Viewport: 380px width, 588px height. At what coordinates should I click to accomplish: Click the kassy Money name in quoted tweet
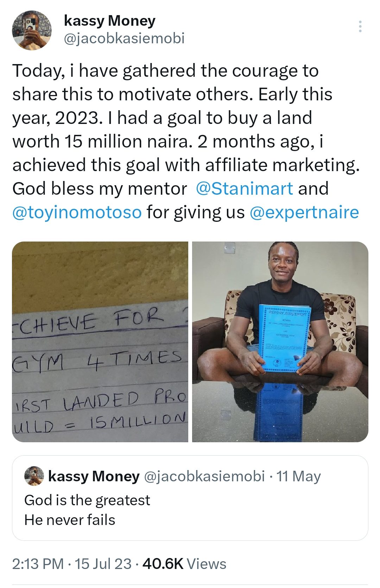pyautogui.click(x=94, y=476)
